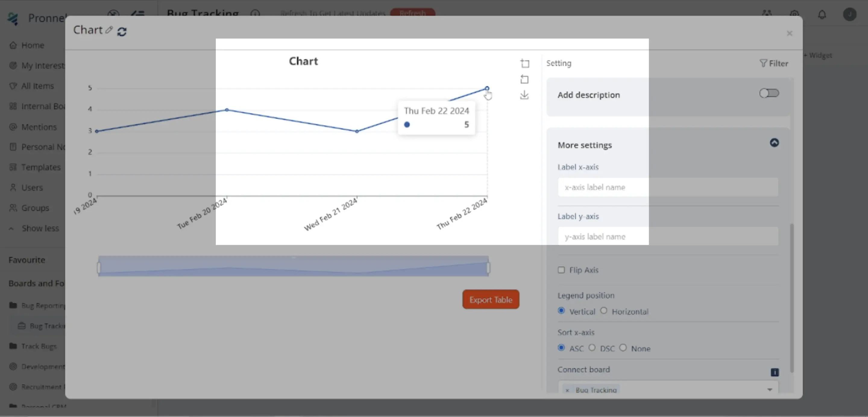Open notifications bell icon
Screen dimensions: 868x417
click(822, 14)
